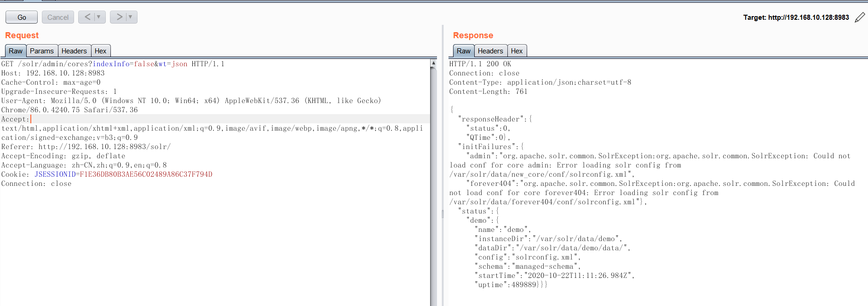Click the "startTime" value line

tap(555, 276)
